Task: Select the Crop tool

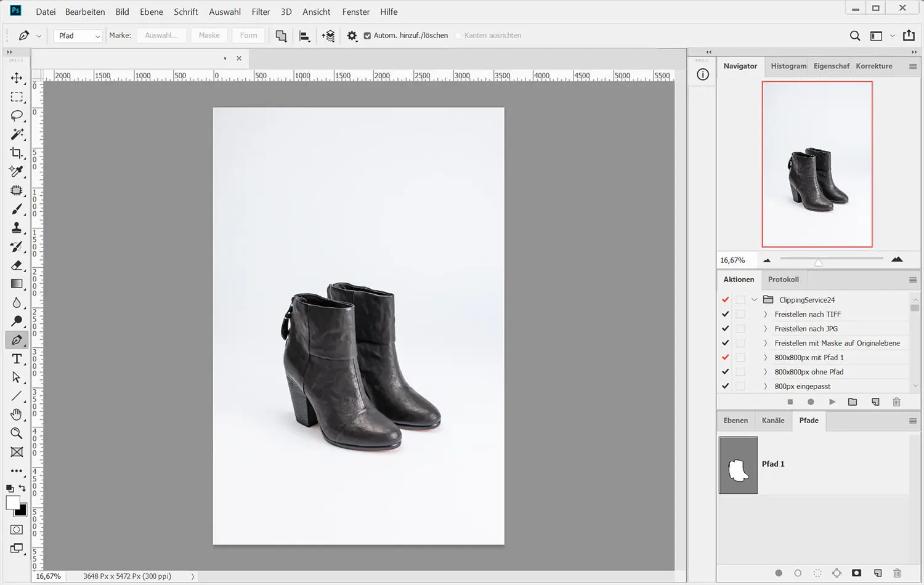Action: pos(17,153)
